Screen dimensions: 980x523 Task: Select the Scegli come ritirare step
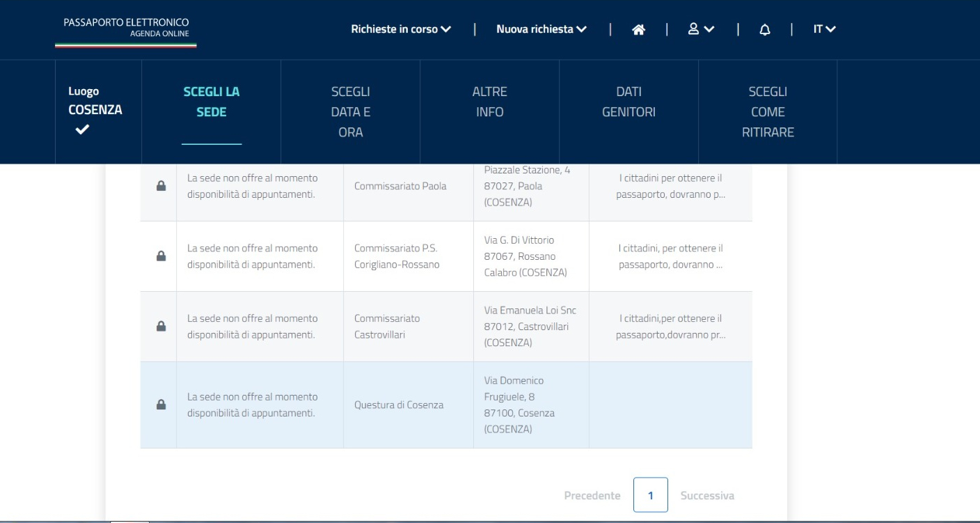click(x=768, y=111)
